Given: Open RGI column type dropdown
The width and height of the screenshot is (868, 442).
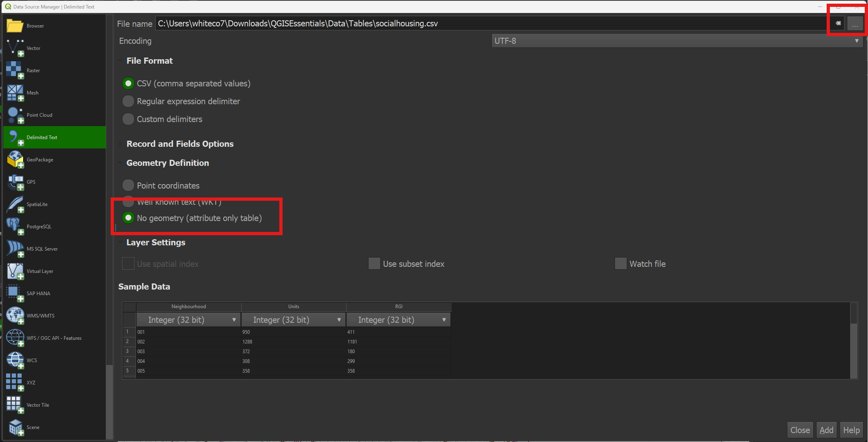Looking at the screenshot, I should click(x=399, y=320).
